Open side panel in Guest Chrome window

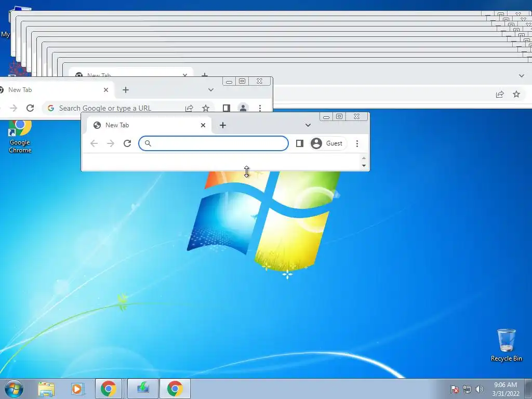[300, 143]
